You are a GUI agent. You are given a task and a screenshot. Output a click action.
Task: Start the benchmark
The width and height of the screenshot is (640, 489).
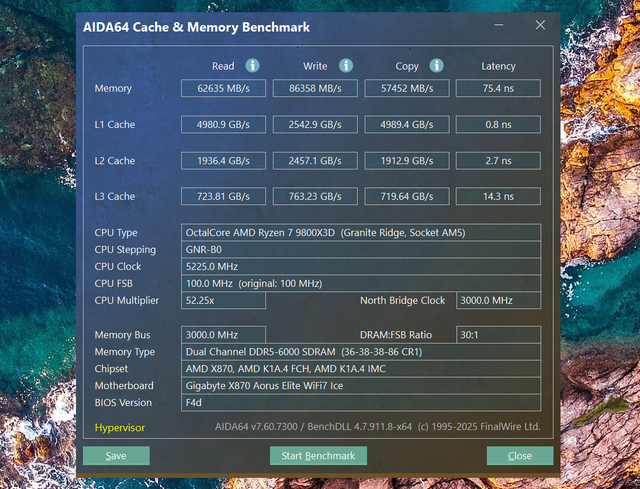pyautogui.click(x=318, y=456)
